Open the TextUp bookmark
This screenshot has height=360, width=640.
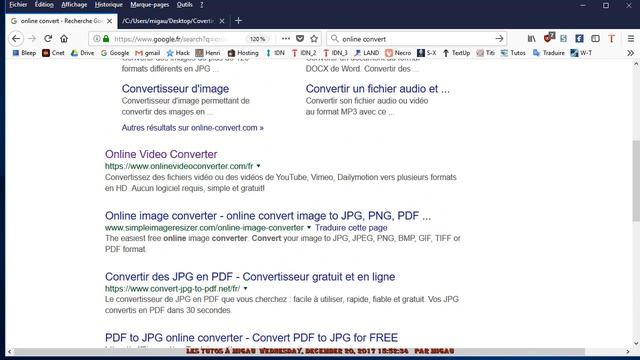point(456,53)
